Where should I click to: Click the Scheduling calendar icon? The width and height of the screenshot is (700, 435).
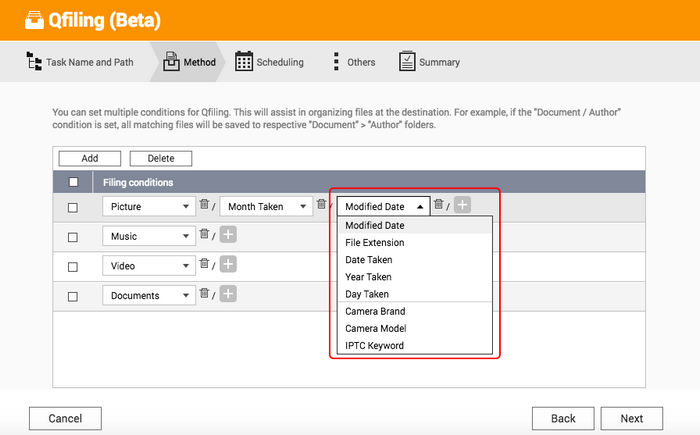pos(244,61)
